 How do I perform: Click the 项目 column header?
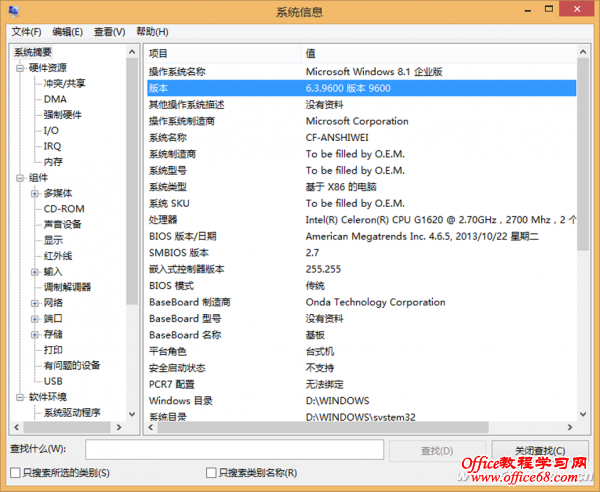point(223,54)
